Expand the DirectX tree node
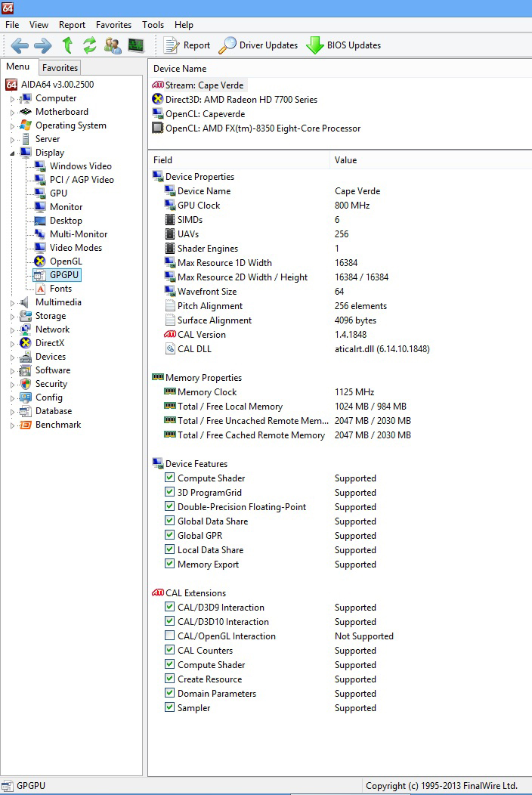532x795 pixels. pyautogui.click(x=12, y=344)
